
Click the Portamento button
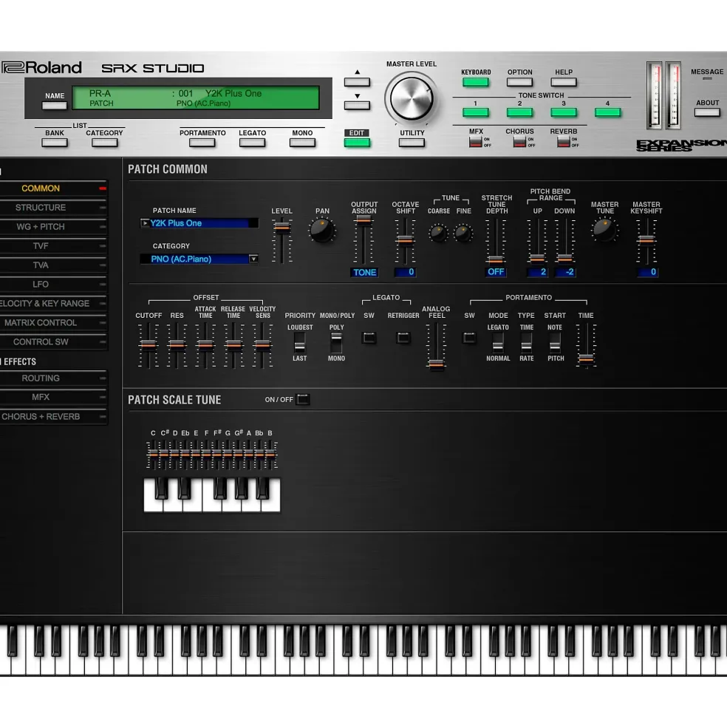[202, 143]
